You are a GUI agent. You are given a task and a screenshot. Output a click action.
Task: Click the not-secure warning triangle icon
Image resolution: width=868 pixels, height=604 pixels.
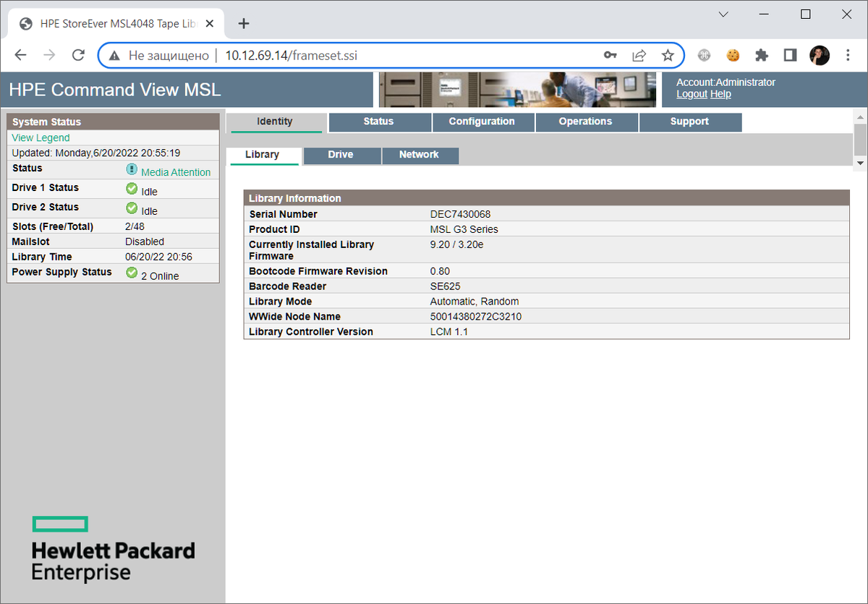click(114, 55)
